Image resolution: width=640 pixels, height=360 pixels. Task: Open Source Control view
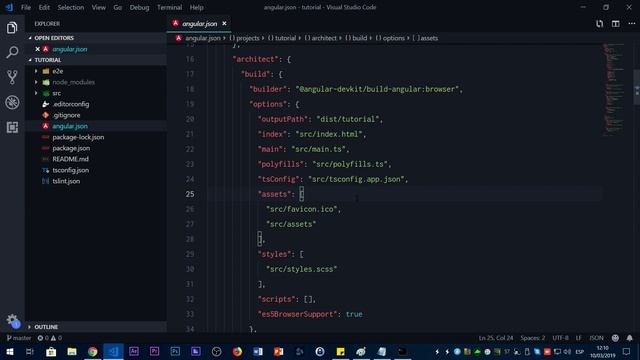12,77
